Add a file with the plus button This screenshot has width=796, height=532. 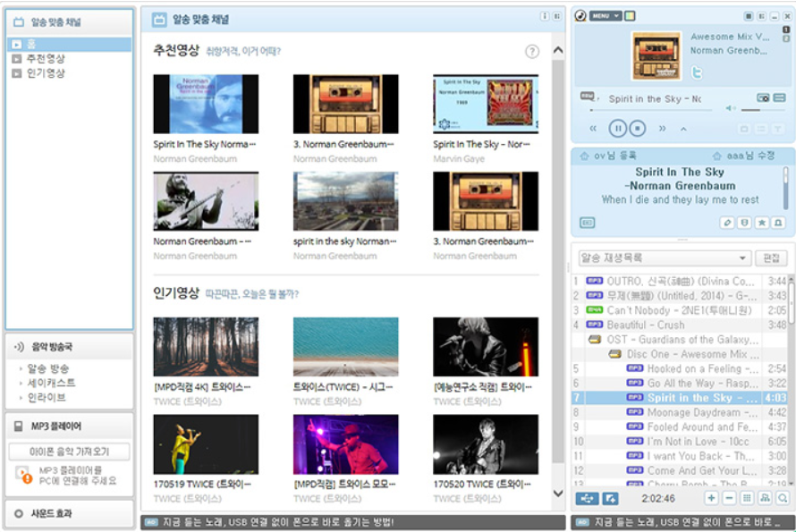pyautogui.click(x=711, y=498)
